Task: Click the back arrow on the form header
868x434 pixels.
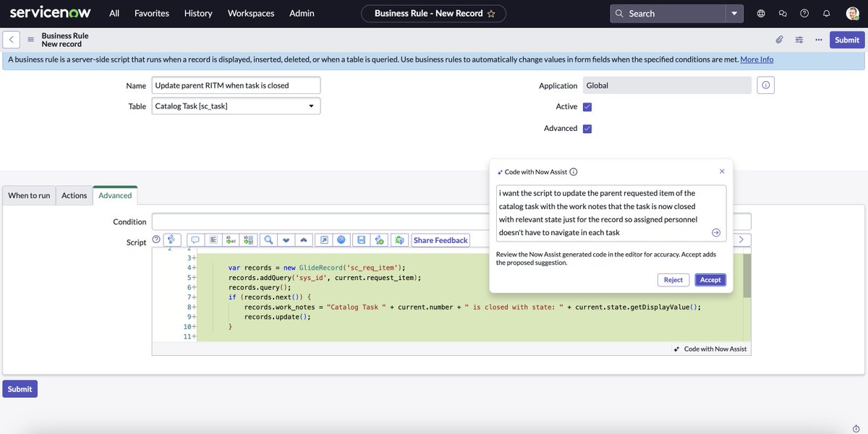Action: pos(12,40)
